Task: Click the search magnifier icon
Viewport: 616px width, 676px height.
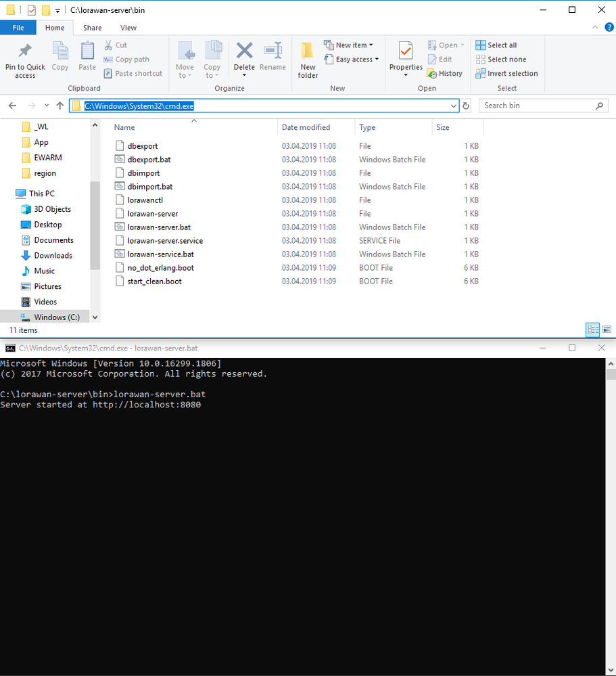Action: [x=599, y=106]
